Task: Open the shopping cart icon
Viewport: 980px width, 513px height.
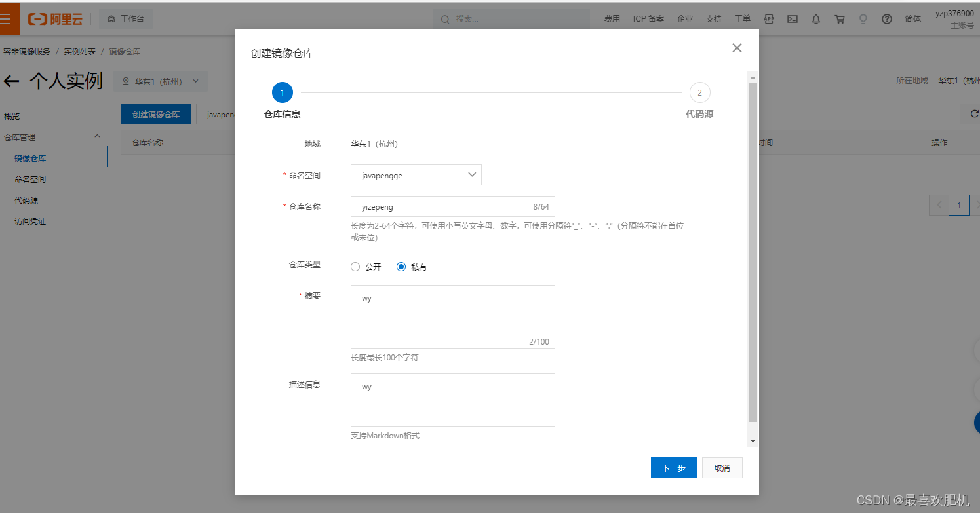Action: coord(840,19)
